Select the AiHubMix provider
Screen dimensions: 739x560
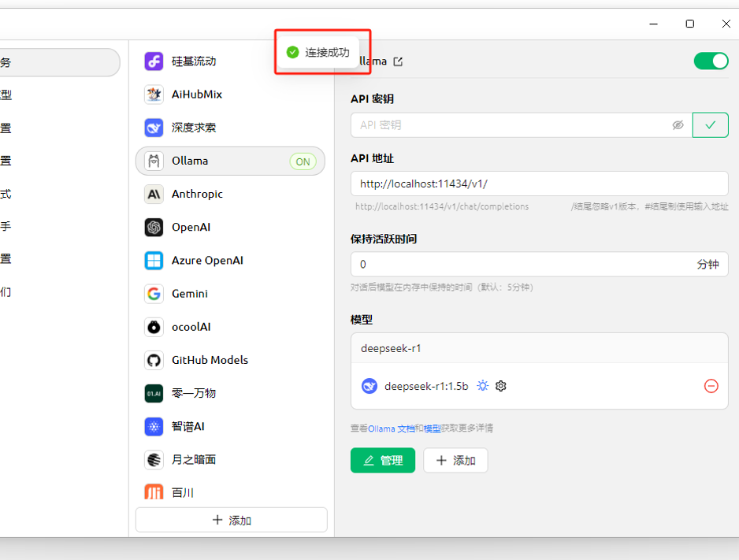[230, 95]
